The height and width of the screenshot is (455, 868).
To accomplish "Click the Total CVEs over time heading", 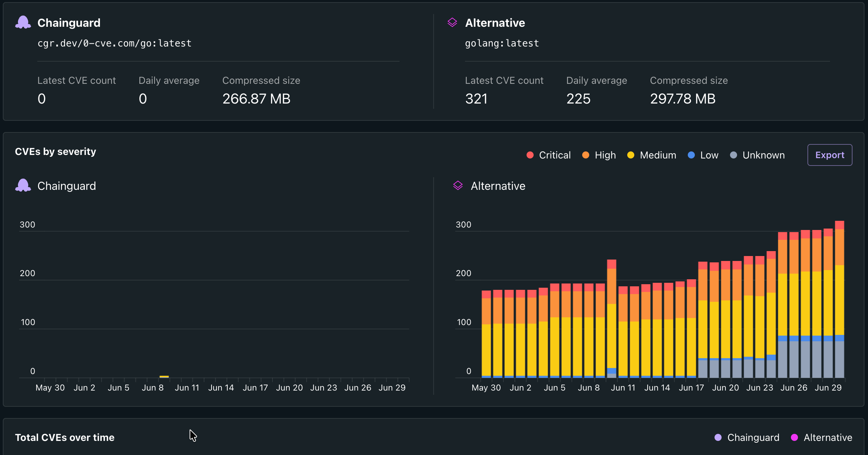I will pyautogui.click(x=65, y=437).
